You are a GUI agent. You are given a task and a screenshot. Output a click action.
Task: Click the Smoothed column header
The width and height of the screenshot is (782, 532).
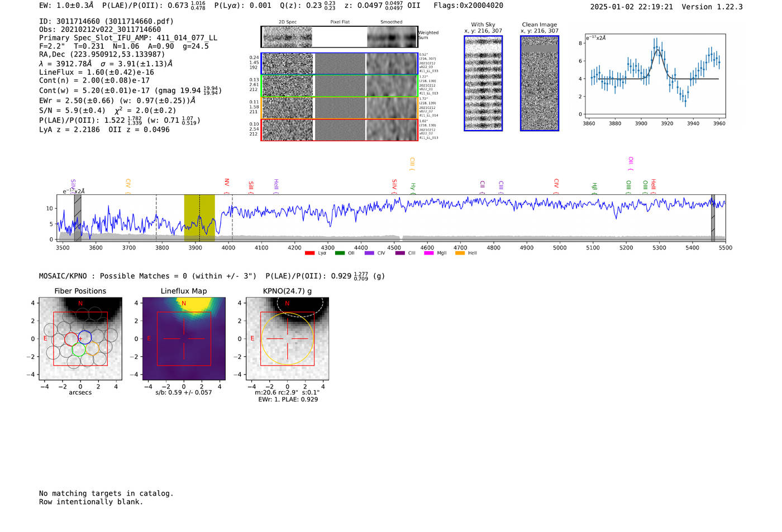pos(391,22)
